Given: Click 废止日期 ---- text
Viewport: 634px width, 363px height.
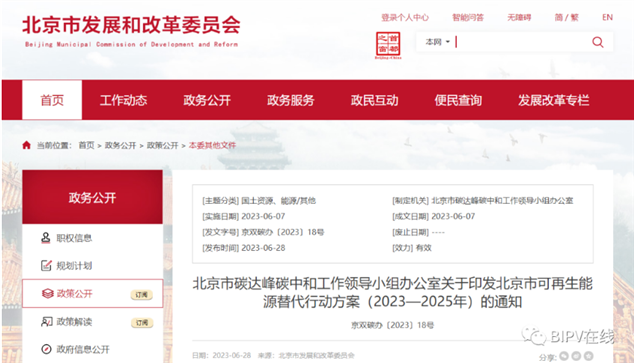Looking at the screenshot, I should point(418,232).
